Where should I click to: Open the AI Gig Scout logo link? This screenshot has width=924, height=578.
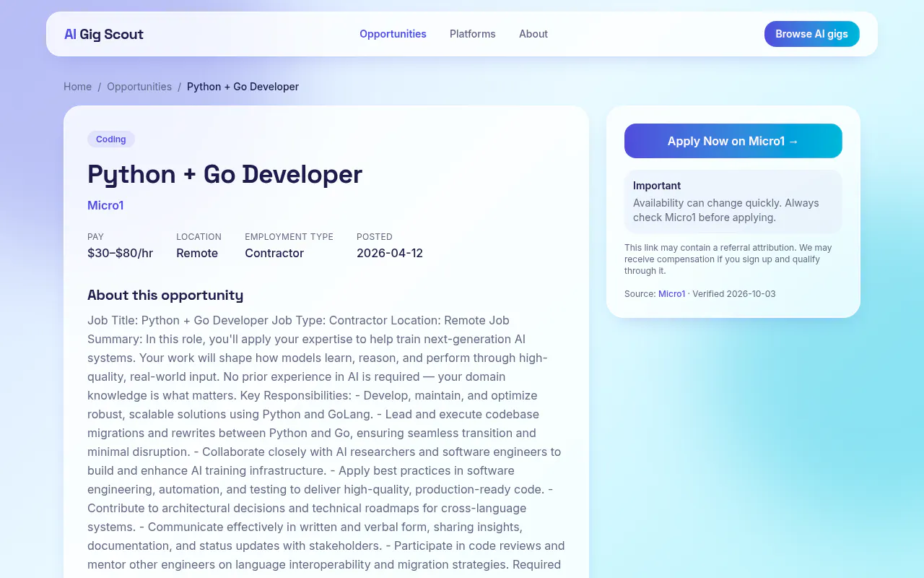[104, 34]
